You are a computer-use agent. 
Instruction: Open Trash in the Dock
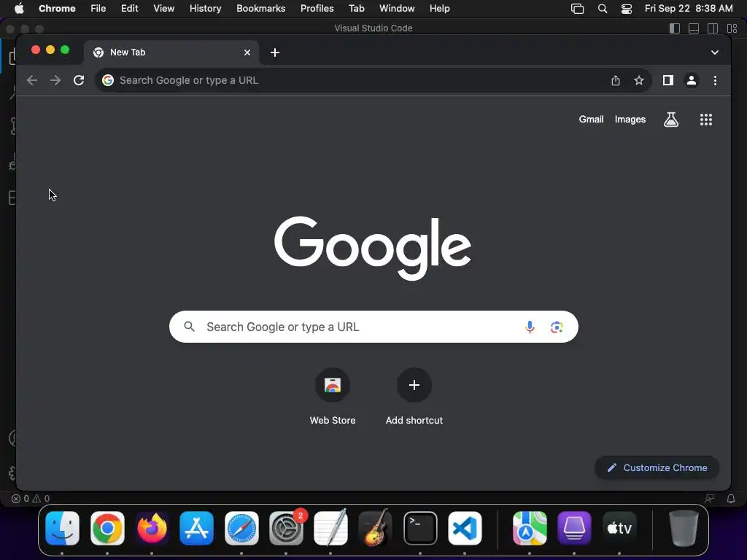(x=684, y=528)
